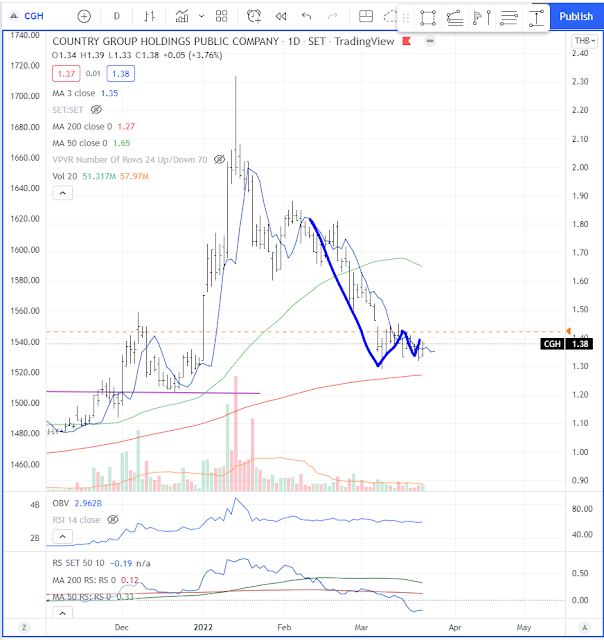Redo the last chart action
Viewport: 604px width, 640px height.
click(333, 16)
